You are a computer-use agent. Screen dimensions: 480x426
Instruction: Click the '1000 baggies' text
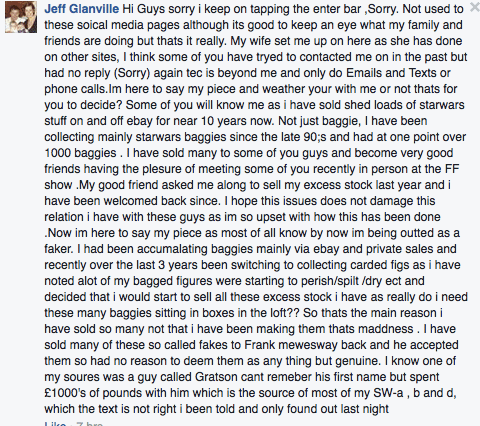pos(80,153)
